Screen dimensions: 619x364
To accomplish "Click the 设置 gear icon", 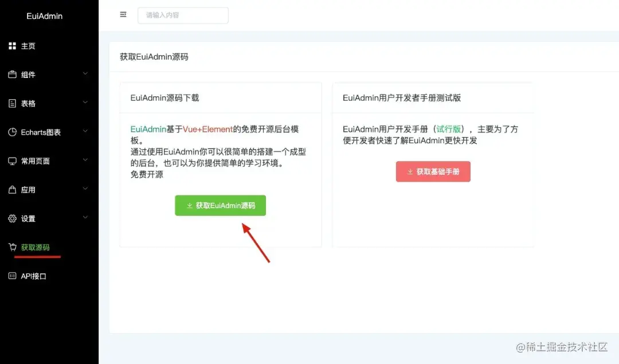I will [12, 218].
